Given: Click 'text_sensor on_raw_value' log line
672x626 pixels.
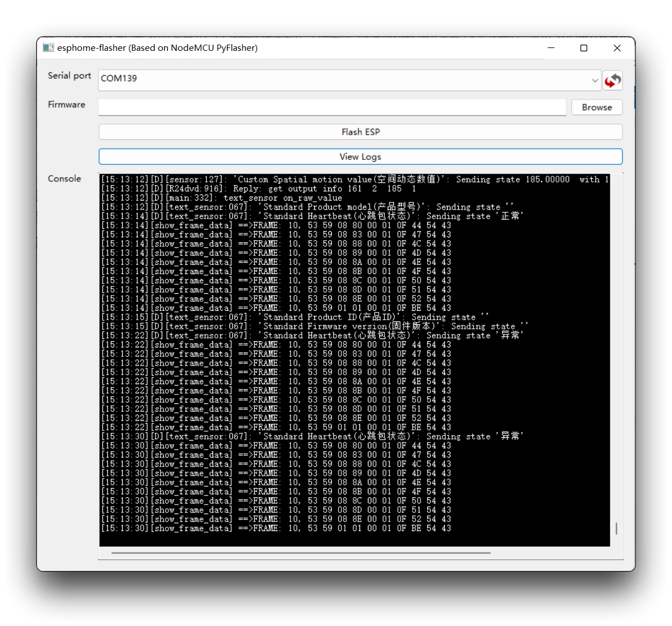Looking at the screenshot, I should tap(222, 198).
